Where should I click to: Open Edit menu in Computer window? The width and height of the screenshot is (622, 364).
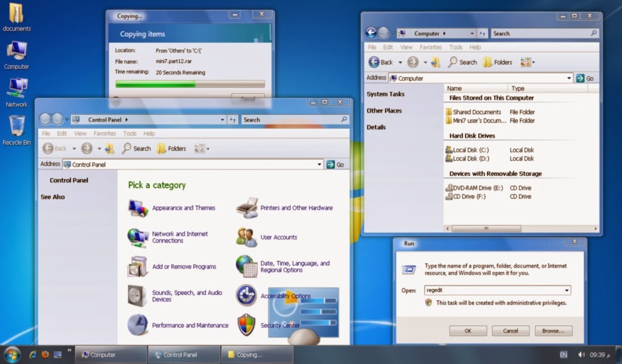point(388,47)
